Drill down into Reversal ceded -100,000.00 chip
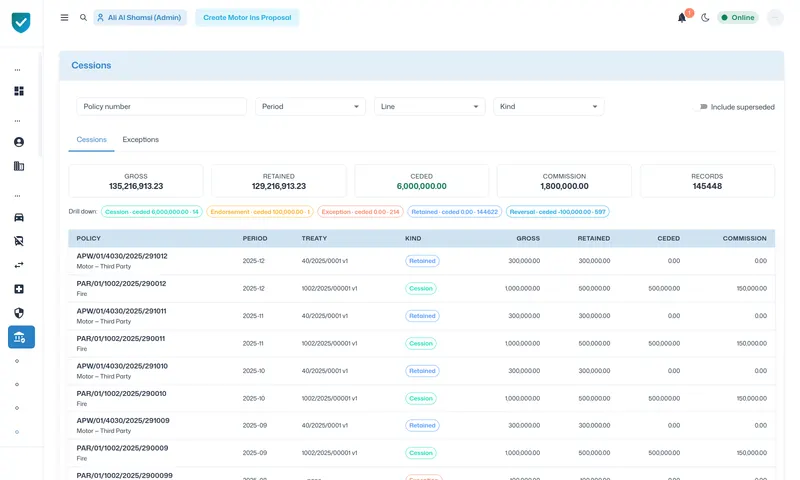The width and height of the screenshot is (800, 480). [x=557, y=212]
